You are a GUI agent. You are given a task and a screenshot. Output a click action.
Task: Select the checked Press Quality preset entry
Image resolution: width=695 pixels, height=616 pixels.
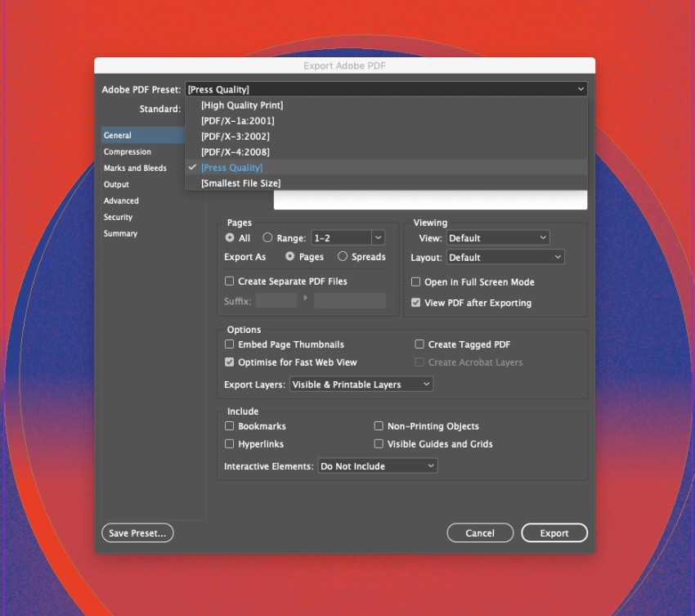(386, 168)
